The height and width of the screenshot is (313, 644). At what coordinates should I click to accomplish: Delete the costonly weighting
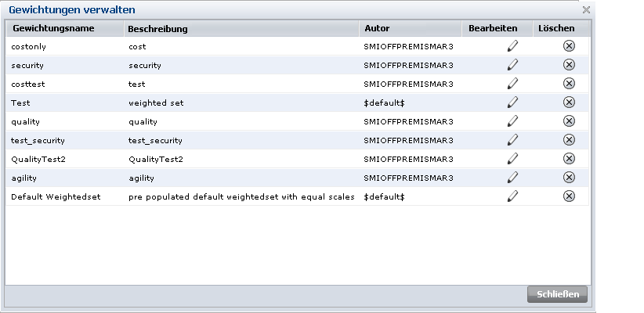(569, 46)
